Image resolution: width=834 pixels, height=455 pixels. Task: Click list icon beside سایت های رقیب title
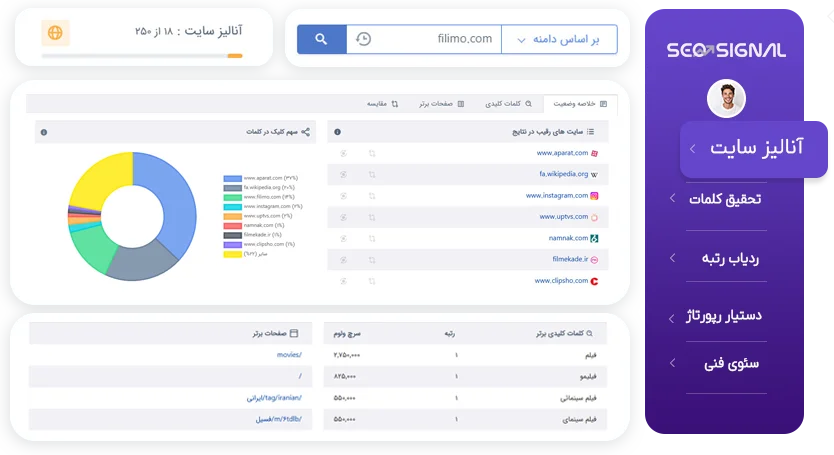[x=590, y=131]
